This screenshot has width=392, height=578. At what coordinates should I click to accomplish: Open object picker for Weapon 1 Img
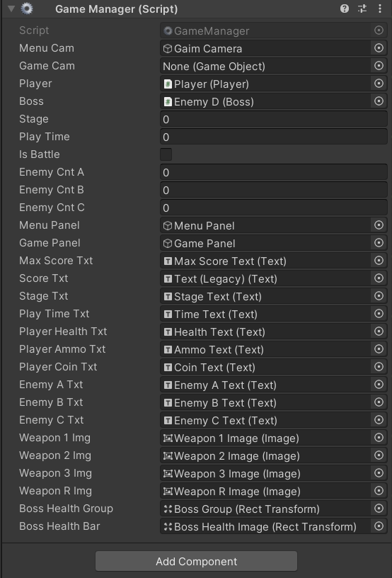point(379,438)
